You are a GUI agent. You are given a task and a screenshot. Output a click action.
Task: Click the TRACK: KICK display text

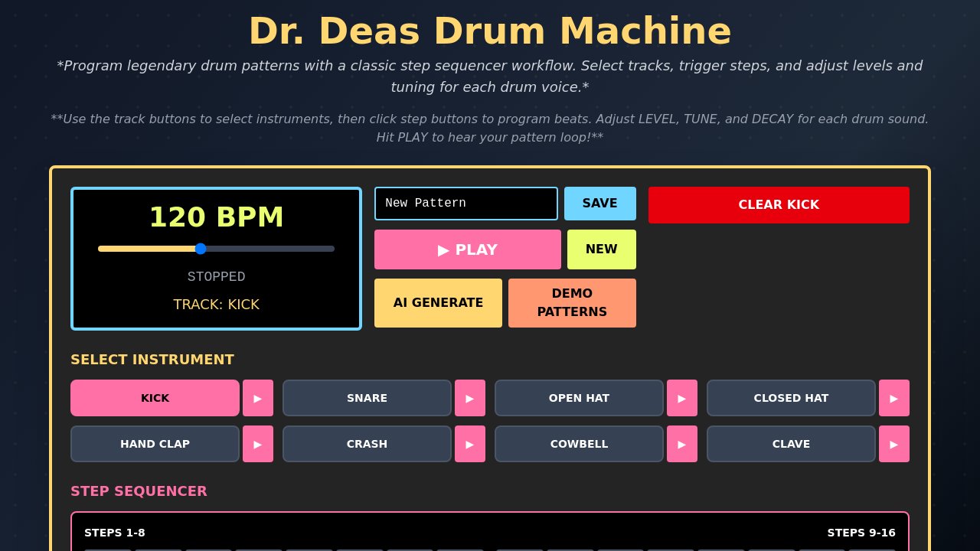click(x=216, y=305)
